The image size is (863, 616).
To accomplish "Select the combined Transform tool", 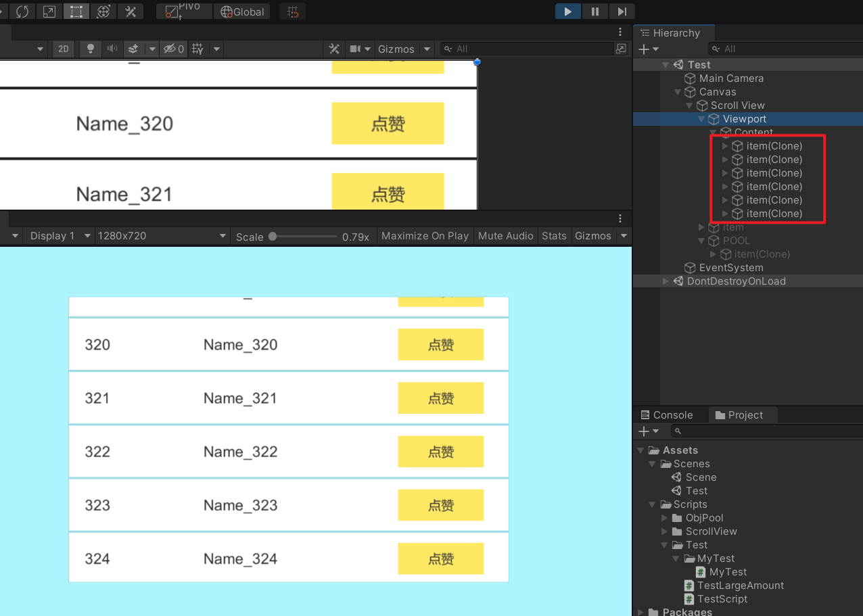I will 103,11.
